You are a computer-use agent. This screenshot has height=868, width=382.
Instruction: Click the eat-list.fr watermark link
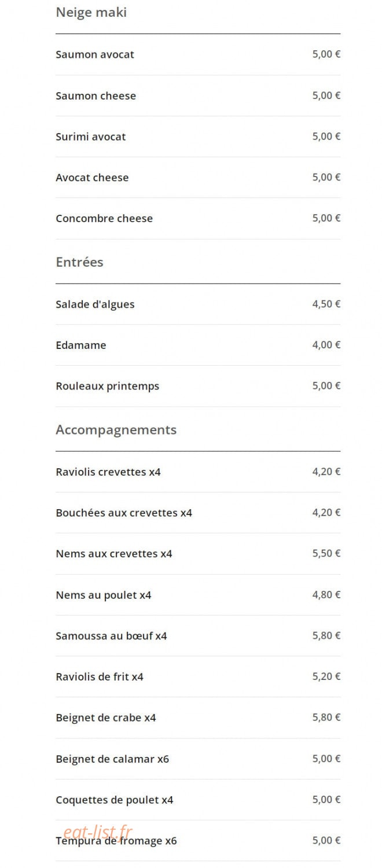(x=98, y=832)
